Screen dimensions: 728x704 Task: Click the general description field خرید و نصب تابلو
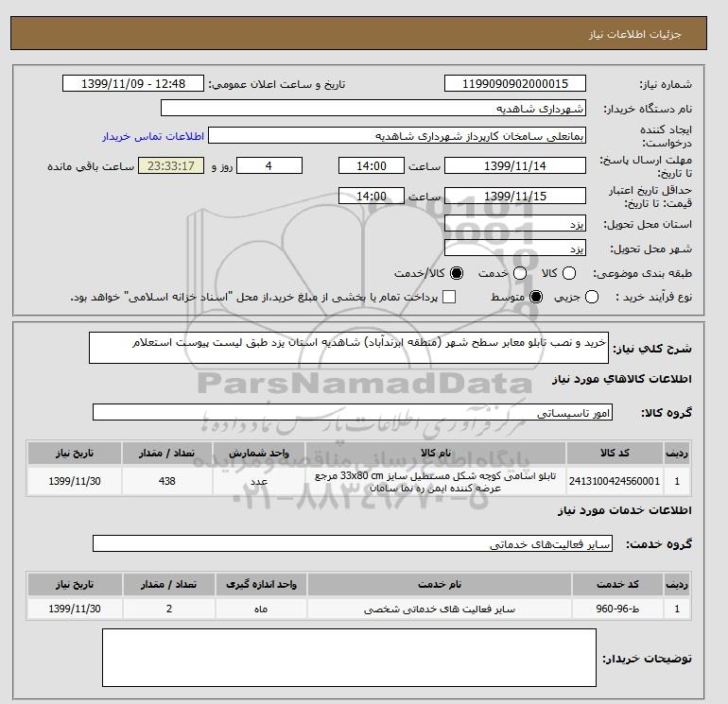click(x=349, y=348)
